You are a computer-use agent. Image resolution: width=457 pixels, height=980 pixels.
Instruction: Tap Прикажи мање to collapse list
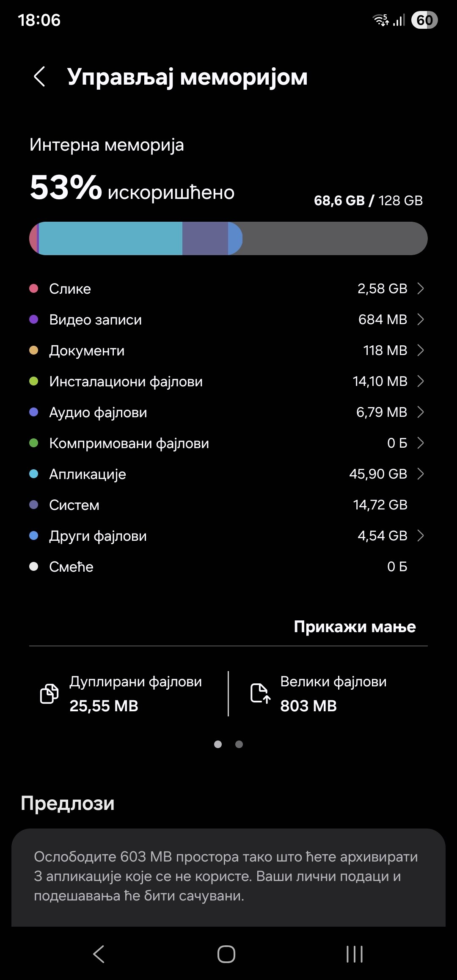pyautogui.click(x=355, y=627)
